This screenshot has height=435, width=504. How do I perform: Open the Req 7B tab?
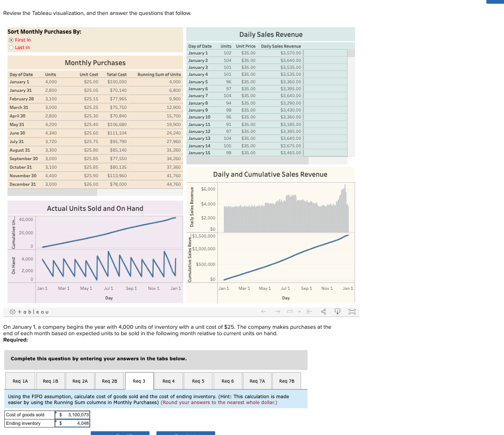coord(286,381)
